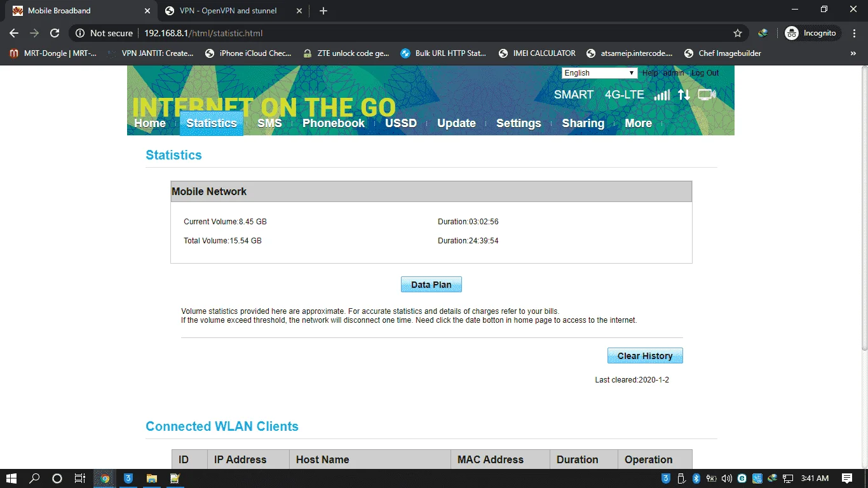Click the Duration 03:02:56 text
Screen dimensions: 868x488
468,222
